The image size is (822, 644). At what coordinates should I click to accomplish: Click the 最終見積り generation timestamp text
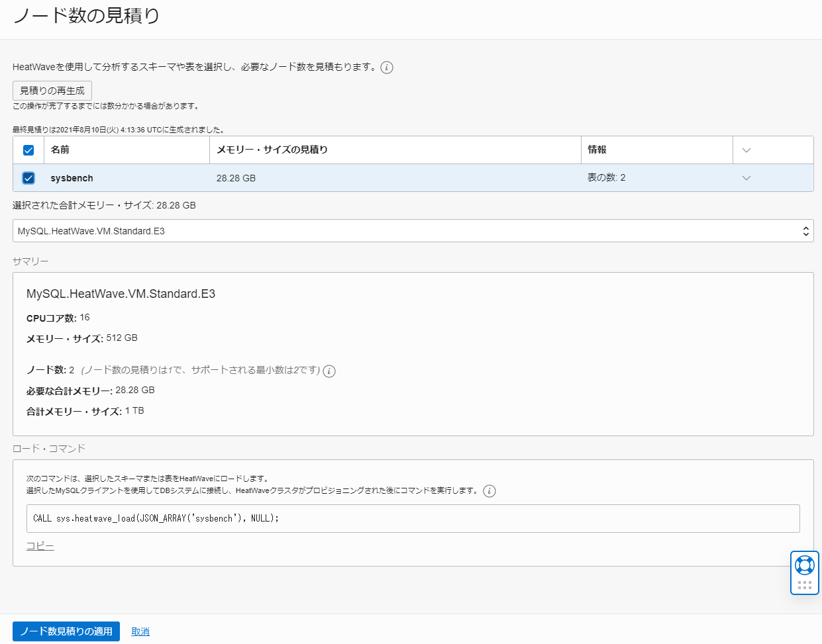point(119,130)
